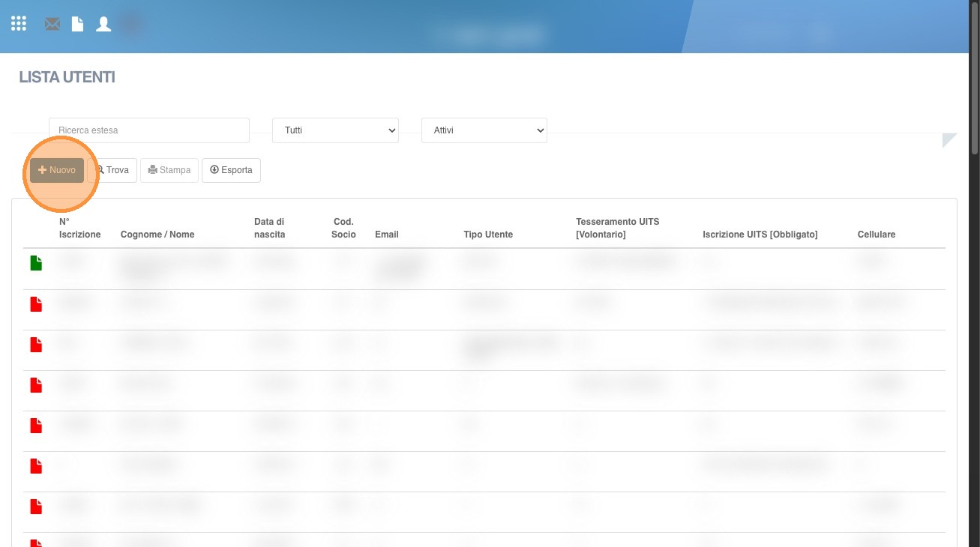Click the Trova search button
Image resolution: width=980 pixels, height=547 pixels.
[x=112, y=170]
